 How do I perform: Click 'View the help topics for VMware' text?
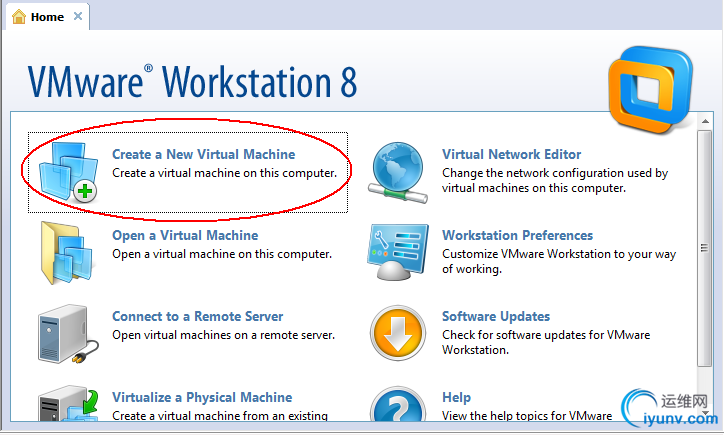[527, 416]
